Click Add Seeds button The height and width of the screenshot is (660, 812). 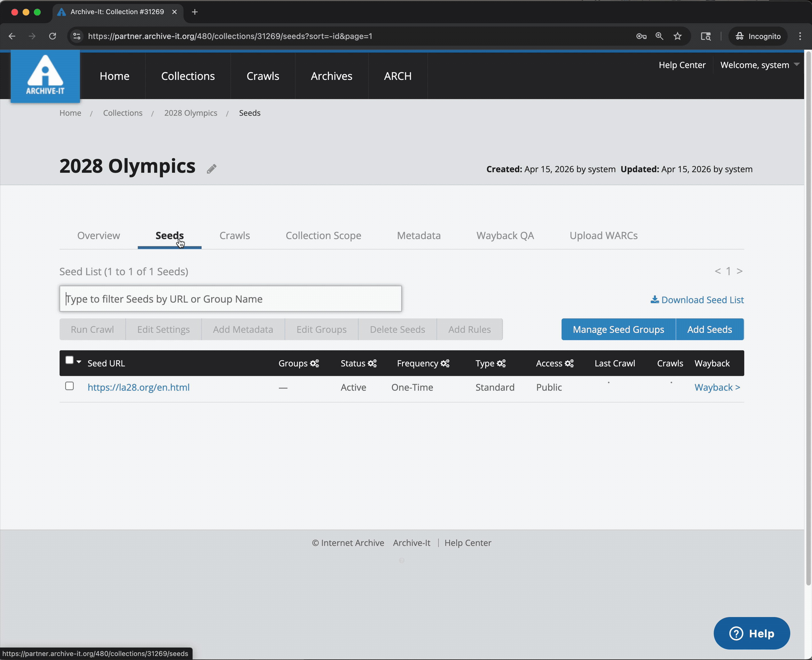click(x=710, y=329)
